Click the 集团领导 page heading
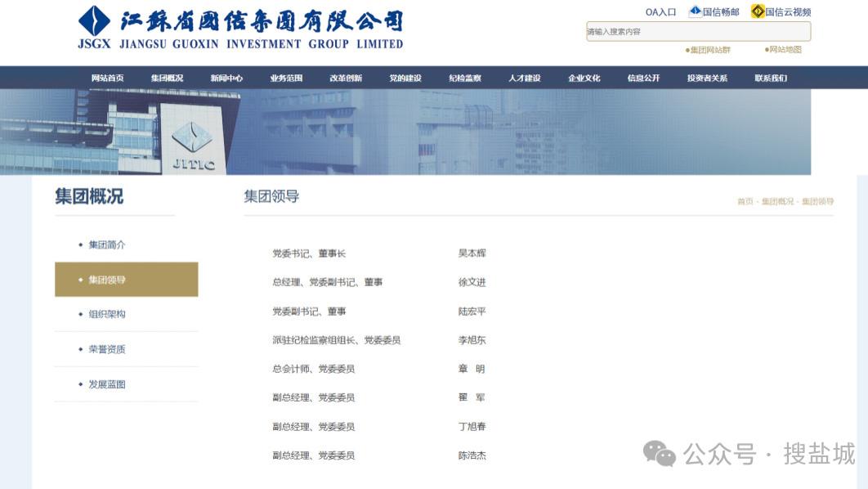The image size is (868, 489). [271, 196]
